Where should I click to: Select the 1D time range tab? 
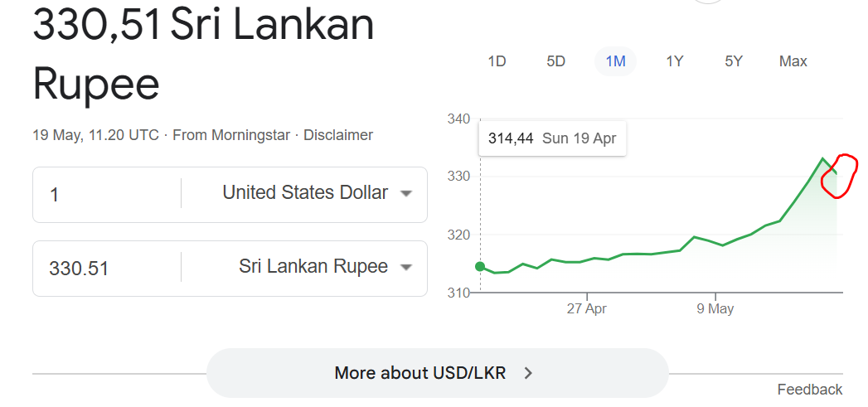tap(497, 61)
